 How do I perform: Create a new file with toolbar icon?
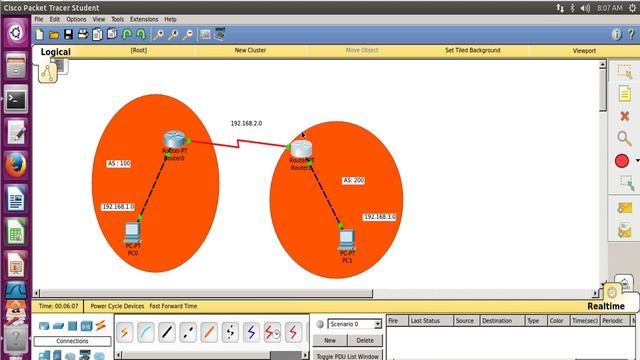click(40, 35)
